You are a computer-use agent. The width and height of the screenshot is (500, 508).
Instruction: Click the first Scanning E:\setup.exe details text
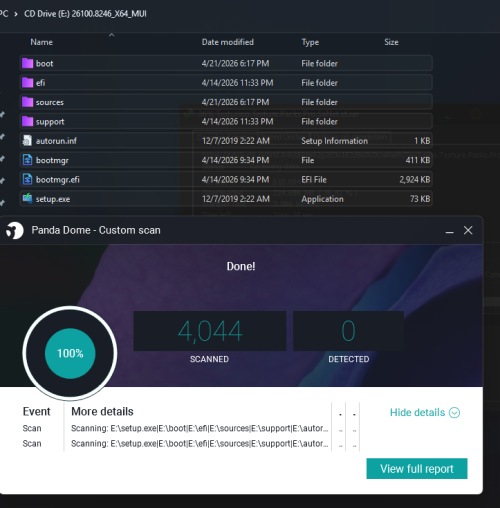200,428
